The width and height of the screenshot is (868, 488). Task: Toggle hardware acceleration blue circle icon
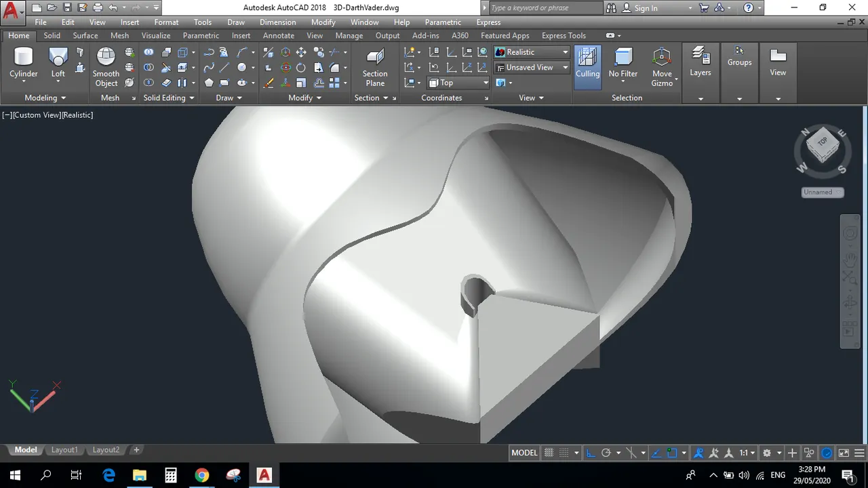point(827,453)
